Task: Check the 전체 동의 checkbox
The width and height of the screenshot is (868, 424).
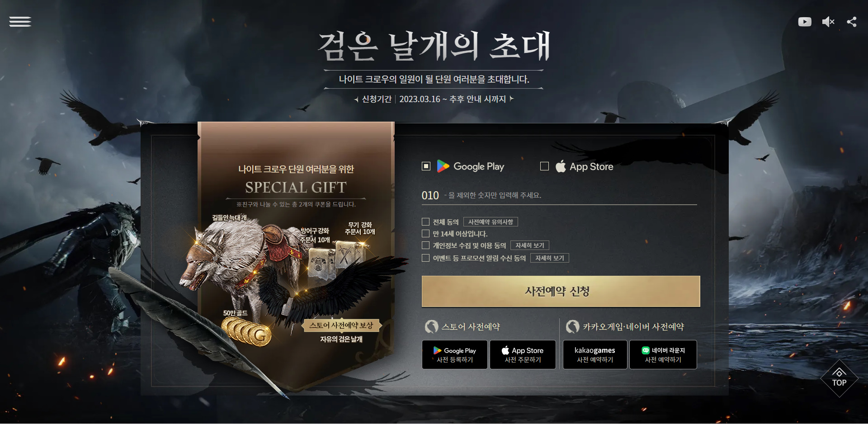Action: click(425, 222)
